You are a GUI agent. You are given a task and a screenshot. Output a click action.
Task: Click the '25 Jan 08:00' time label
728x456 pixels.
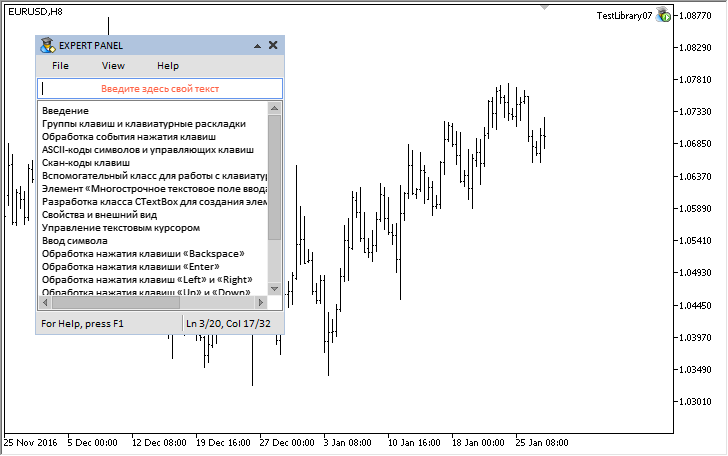click(542, 443)
